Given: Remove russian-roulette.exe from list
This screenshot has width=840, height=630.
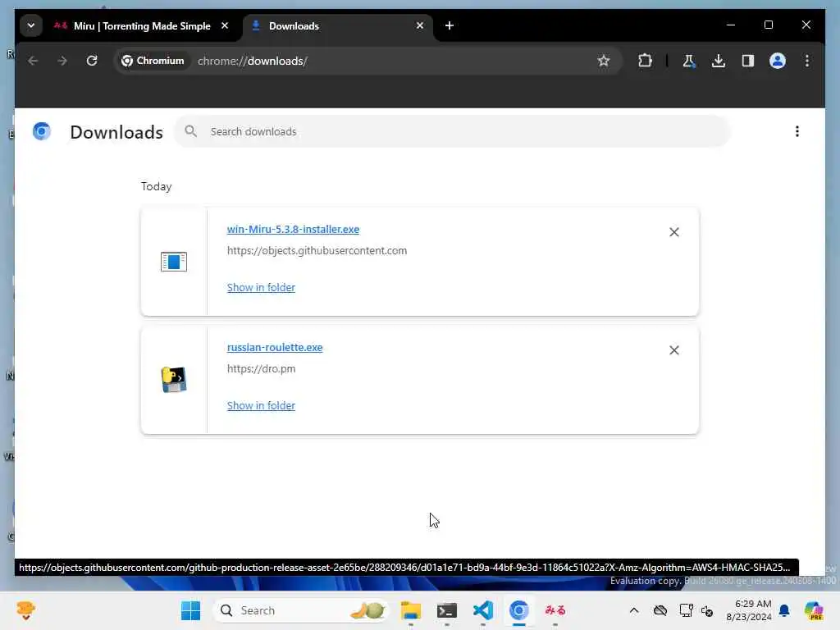Looking at the screenshot, I should [674, 349].
